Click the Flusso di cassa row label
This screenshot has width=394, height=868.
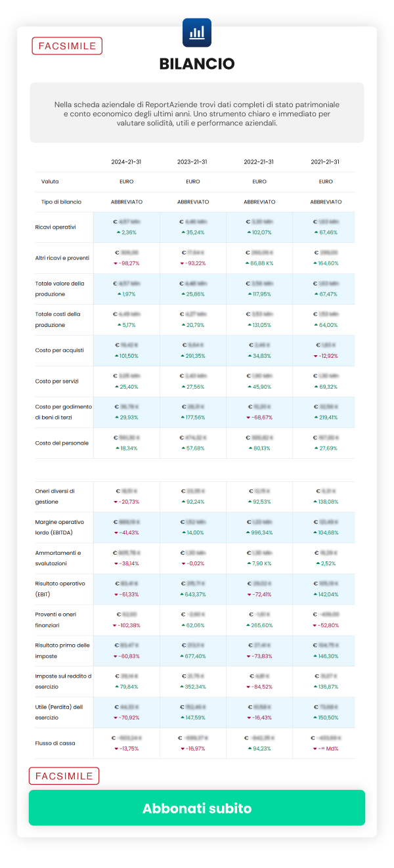pos(55,743)
